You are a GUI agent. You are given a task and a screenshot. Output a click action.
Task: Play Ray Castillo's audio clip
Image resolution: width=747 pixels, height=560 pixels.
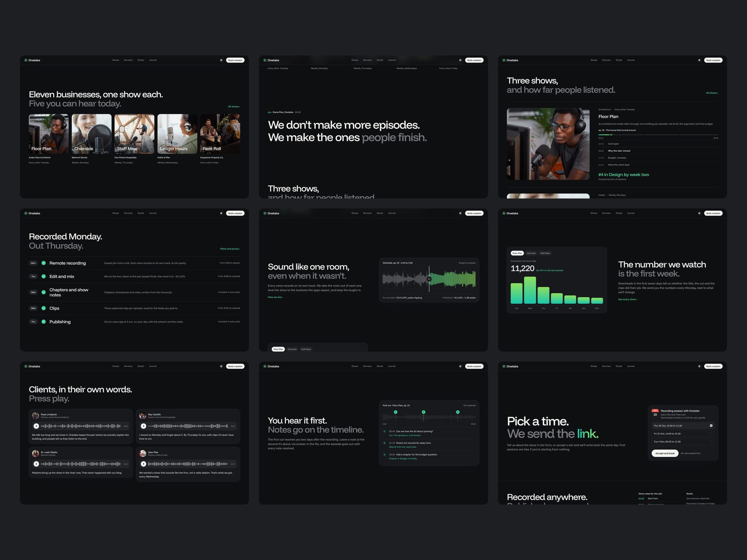[143, 426]
